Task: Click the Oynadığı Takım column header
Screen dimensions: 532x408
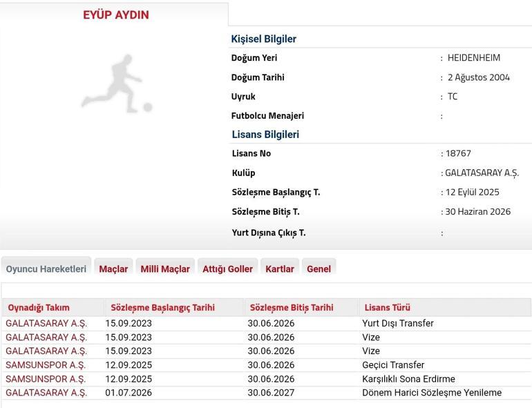Action: [x=39, y=308]
